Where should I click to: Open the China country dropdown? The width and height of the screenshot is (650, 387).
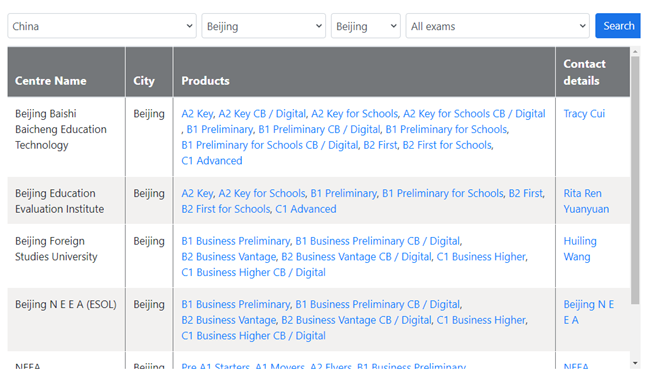[102, 26]
